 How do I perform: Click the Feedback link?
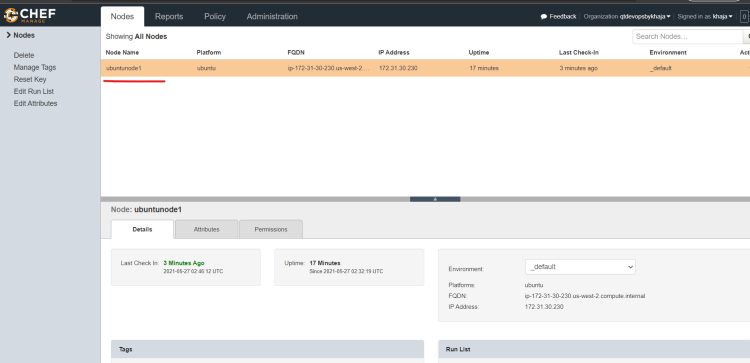(x=562, y=16)
